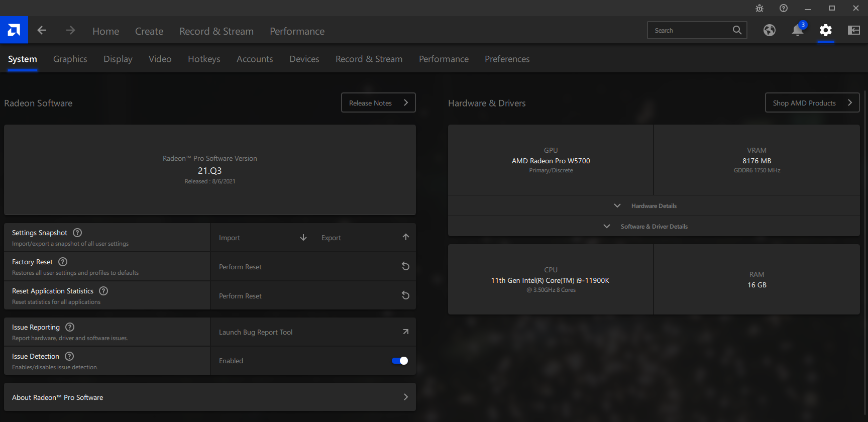The image size is (868, 422).
Task: Click 'GDDR6 1750 MHz' text
Action: coord(757,170)
